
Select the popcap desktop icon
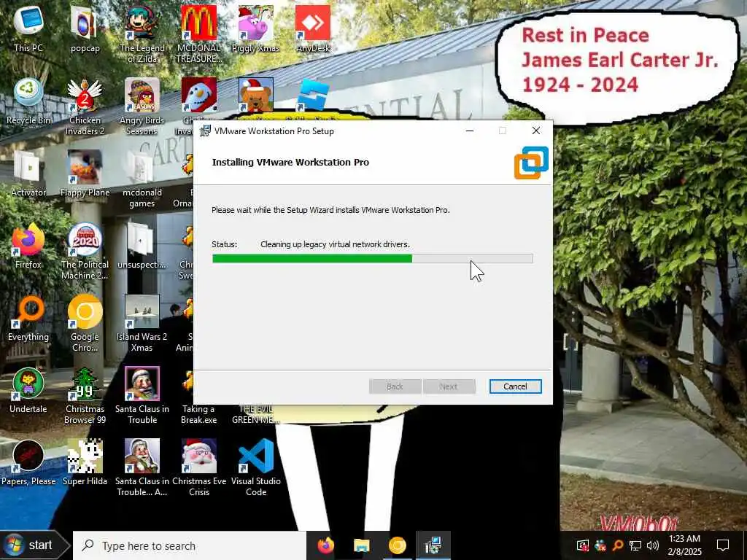[85, 28]
